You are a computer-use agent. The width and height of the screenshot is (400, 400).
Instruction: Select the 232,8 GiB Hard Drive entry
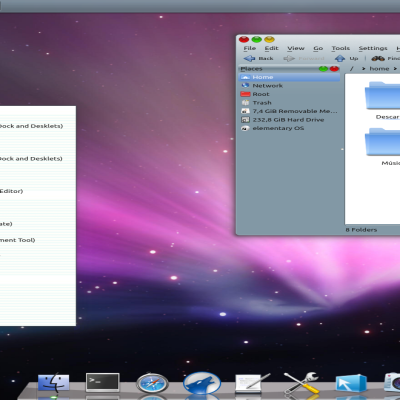tap(289, 120)
